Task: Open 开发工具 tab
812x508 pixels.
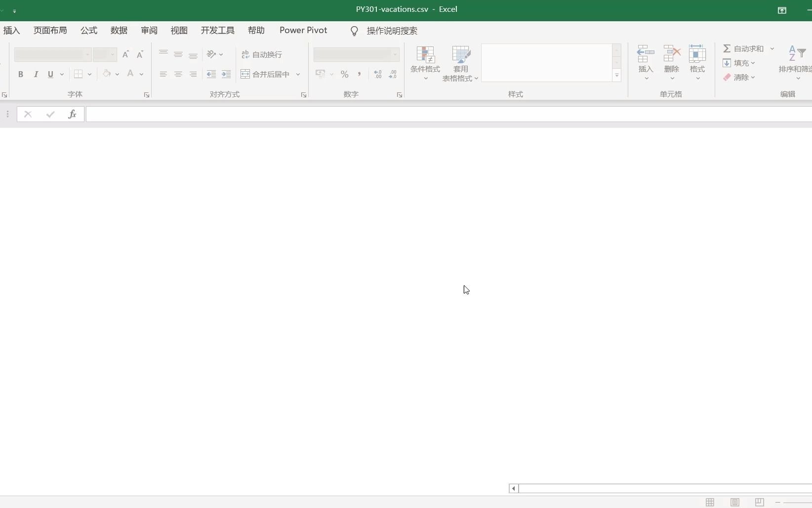Action: [x=218, y=30]
